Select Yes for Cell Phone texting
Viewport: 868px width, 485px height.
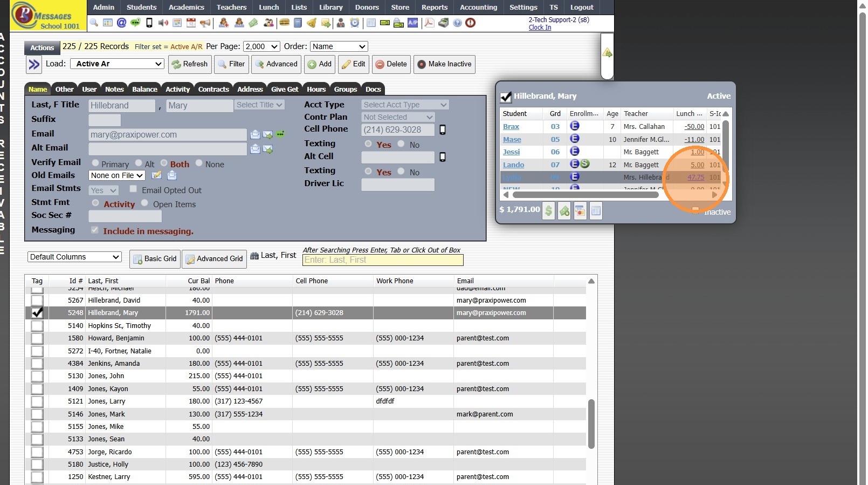coord(368,144)
